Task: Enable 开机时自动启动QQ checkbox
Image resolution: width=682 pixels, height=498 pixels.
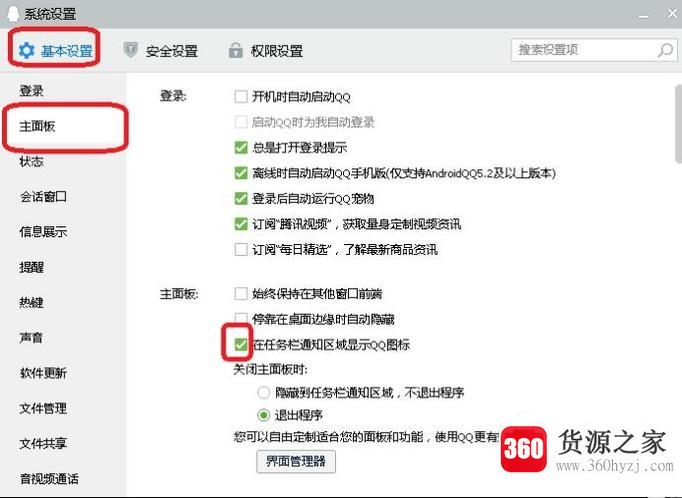Action: 241,97
